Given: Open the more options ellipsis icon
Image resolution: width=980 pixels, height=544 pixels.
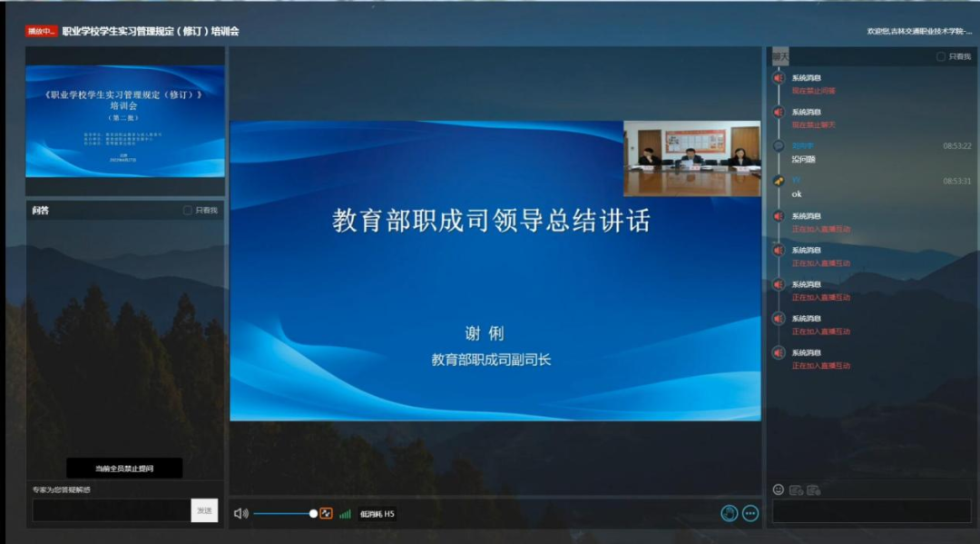Looking at the screenshot, I should click(750, 513).
